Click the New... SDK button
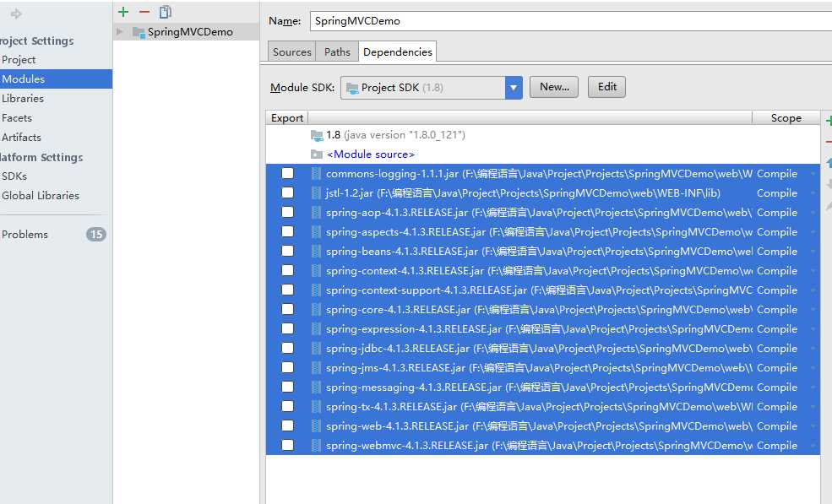The width and height of the screenshot is (832, 504). 554,87
